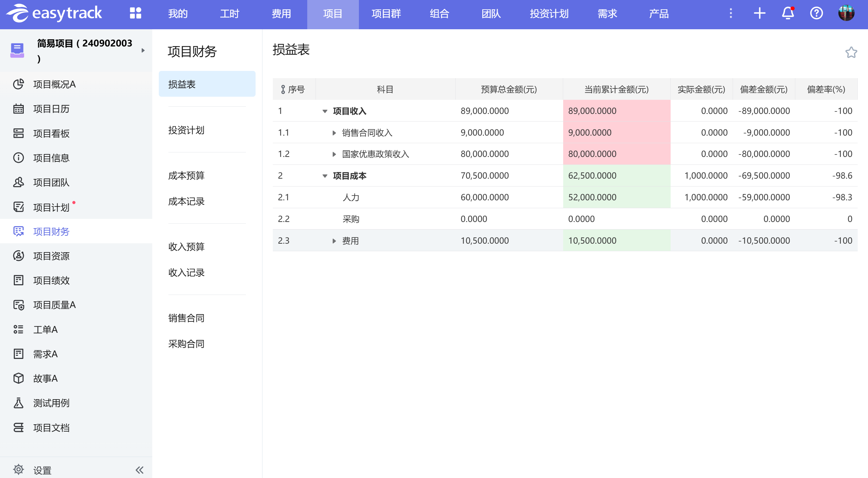Open the 投资计划 top menu
This screenshot has width=868, height=478.
(x=549, y=14)
